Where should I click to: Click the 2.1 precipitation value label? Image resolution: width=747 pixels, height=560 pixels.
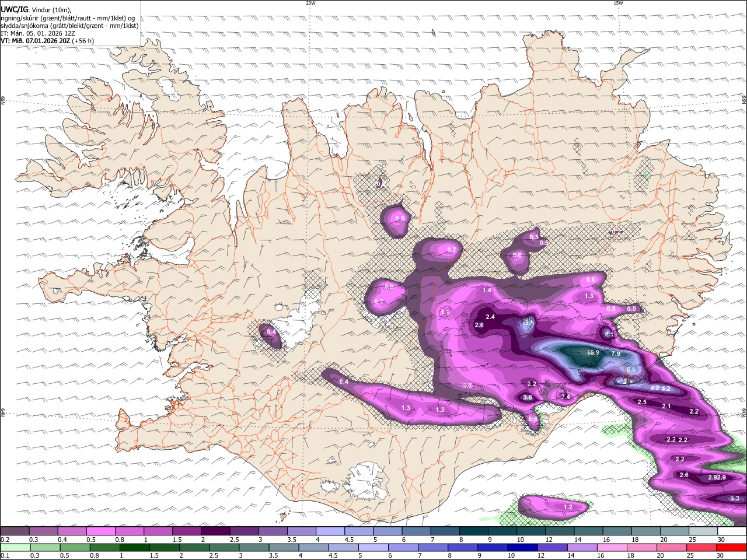click(666, 407)
